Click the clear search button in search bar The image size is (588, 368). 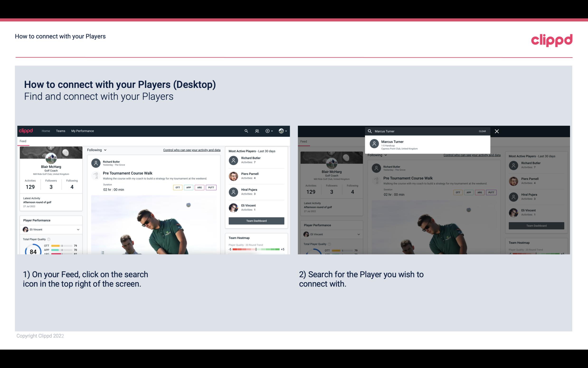coord(482,131)
